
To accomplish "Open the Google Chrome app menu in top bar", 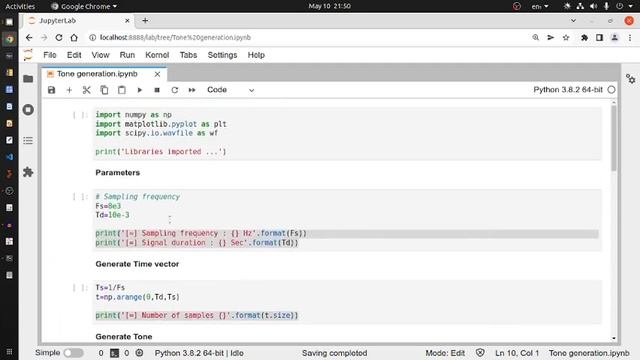I will [84, 6].
